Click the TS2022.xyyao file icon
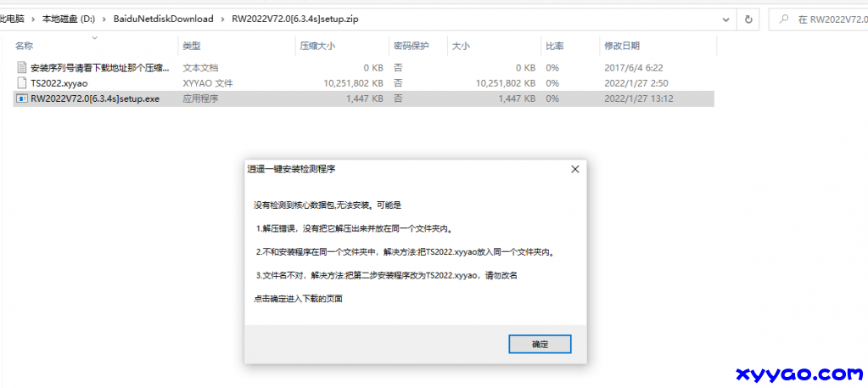This screenshot has width=868, height=388. (x=22, y=83)
